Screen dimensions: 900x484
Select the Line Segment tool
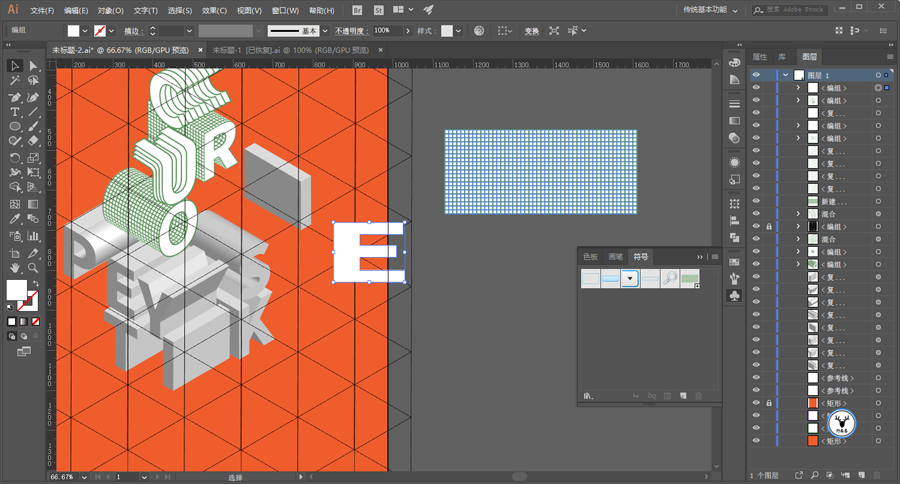coord(33,112)
